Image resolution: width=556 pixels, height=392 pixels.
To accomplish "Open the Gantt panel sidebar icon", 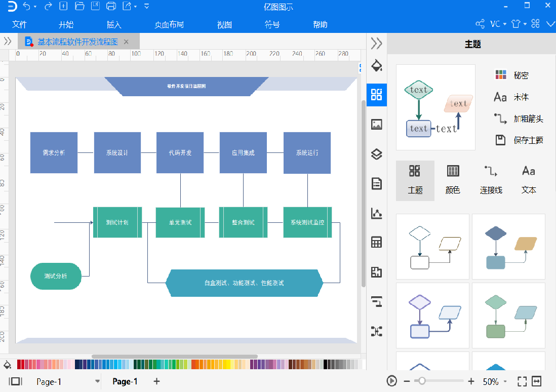I will 377,301.
